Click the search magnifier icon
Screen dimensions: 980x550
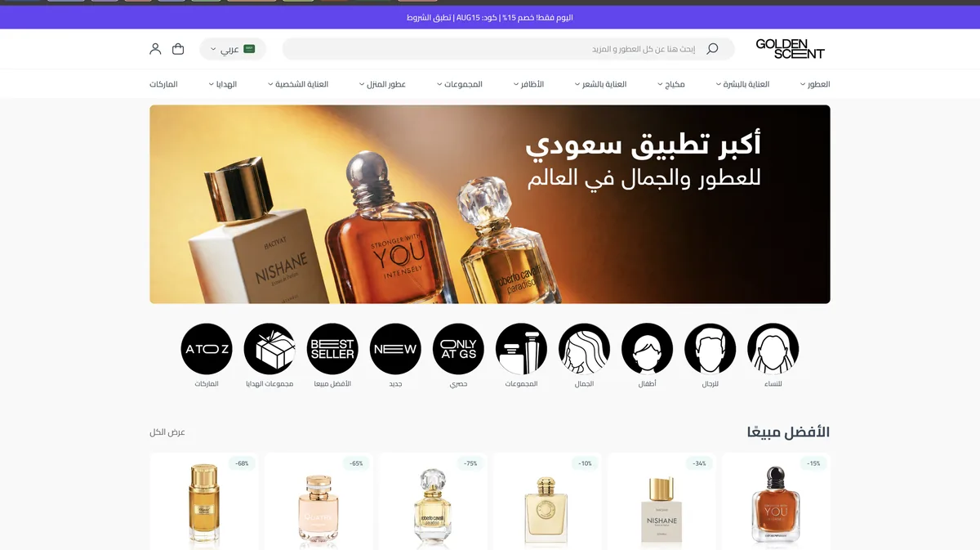click(x=712, y=49)
